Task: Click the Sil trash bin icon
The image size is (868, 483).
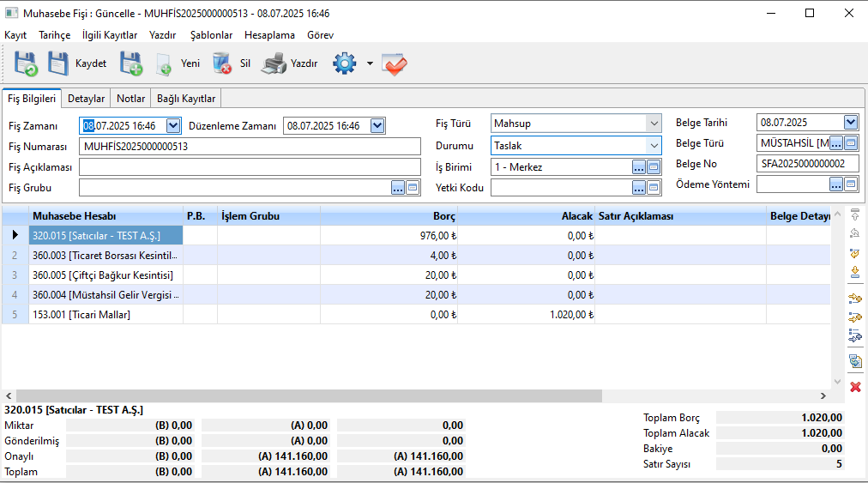Action: (x=222, y=63)
